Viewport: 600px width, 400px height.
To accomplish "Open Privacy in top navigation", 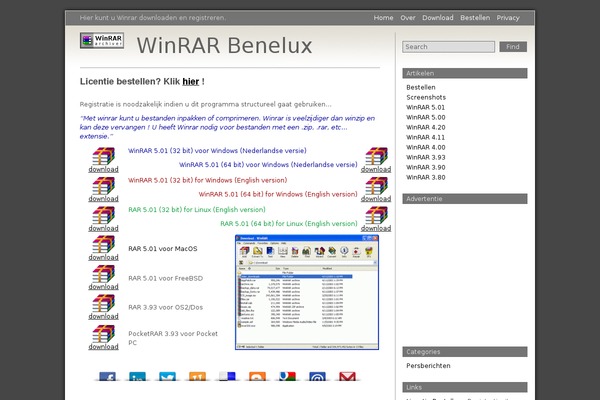I will tap(508, 18).
